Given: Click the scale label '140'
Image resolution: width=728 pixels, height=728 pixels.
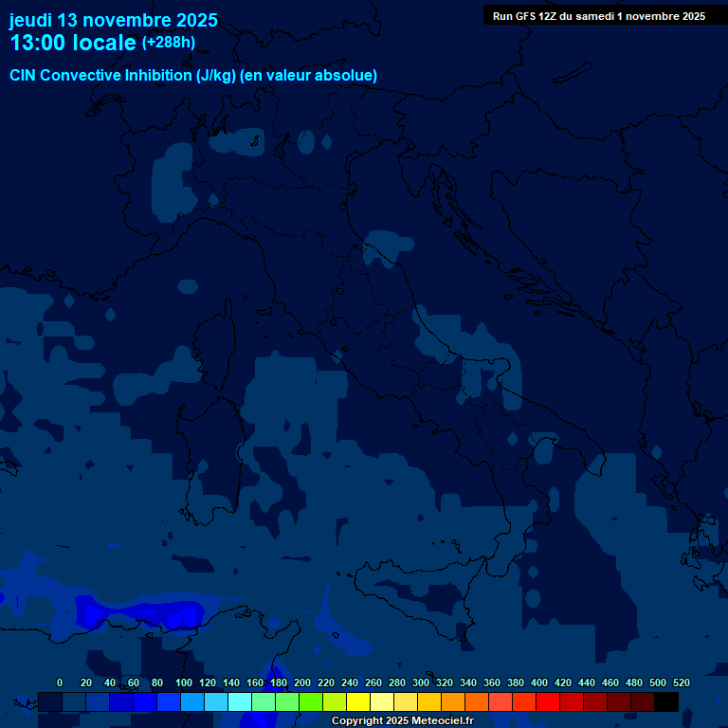Looking at the screenshot, I should pos(230,682).
